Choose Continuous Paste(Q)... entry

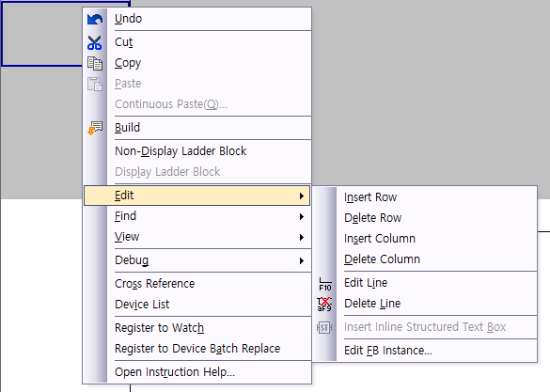tap(197, 104)
